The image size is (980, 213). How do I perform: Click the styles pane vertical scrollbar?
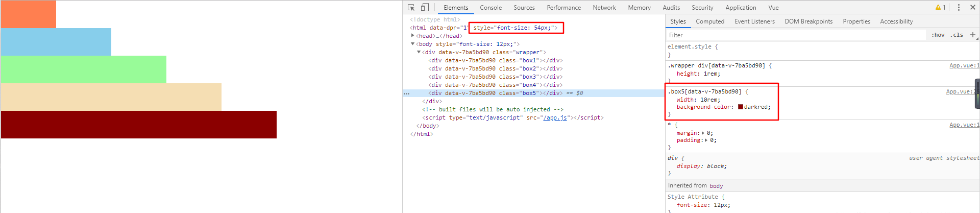coord(977,93)
